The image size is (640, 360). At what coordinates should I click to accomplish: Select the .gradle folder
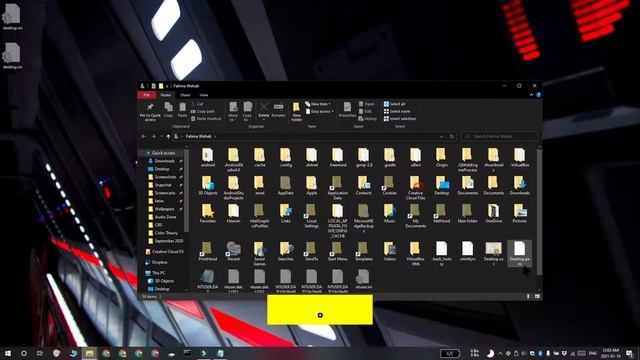tap(390, 158)
